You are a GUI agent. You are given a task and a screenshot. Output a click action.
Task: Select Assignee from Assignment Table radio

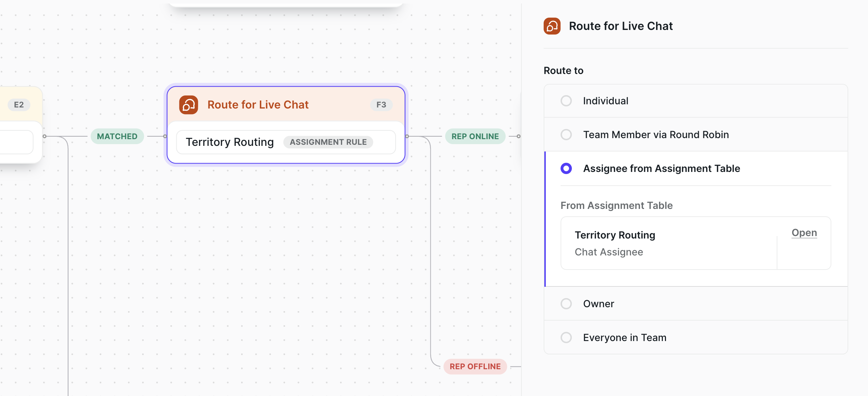coord(566,168)
